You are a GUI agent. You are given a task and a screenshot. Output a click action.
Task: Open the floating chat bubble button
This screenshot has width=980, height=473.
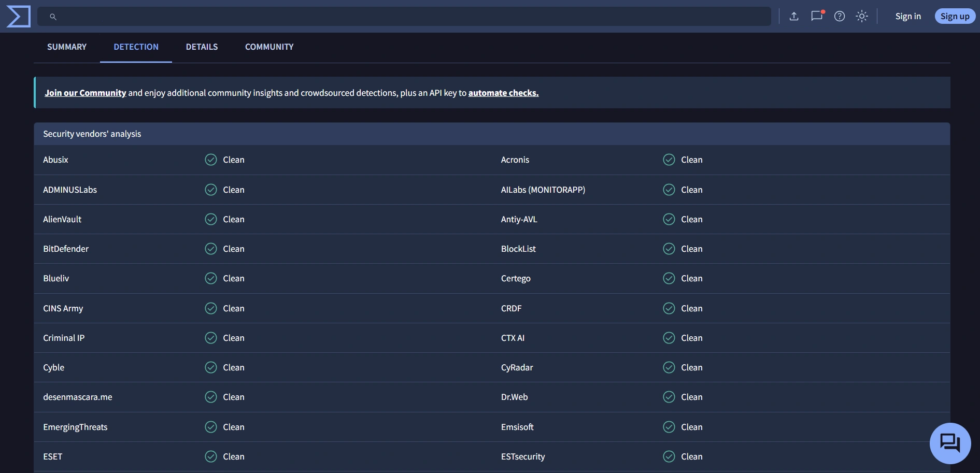(950, 443)
